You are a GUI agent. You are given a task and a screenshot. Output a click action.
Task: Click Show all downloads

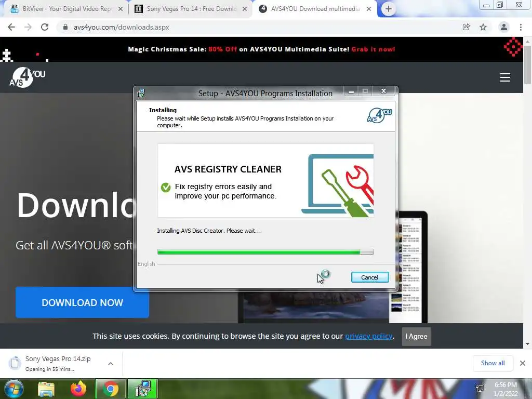pyautogui.click(x=493, y=363)
